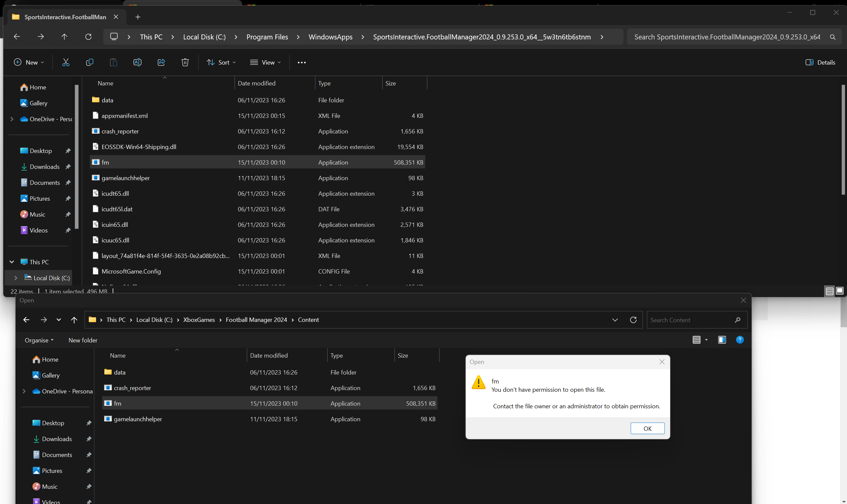Close the permission error dialog
Image resolution: width=847 pixels, height=504 pixels.
coord(662,362)
